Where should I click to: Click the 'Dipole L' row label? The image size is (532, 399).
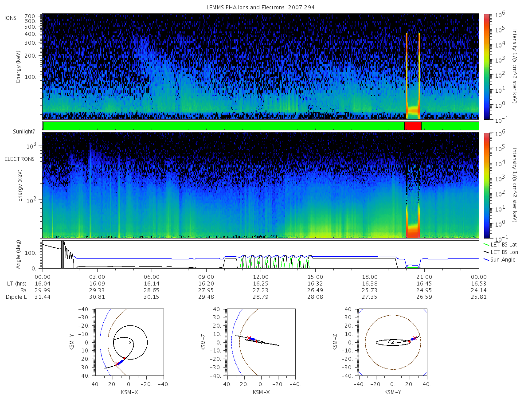coord(16,297)
